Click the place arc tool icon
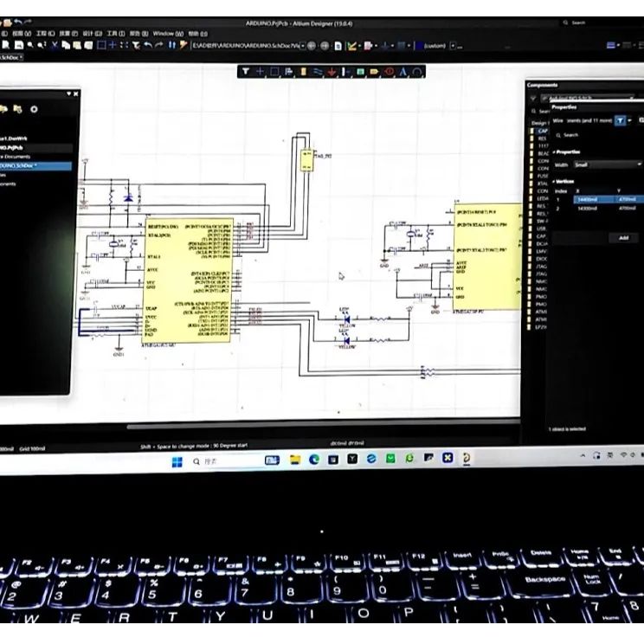The height and width of the screenshot is (644, 644). tap(417, 73)
